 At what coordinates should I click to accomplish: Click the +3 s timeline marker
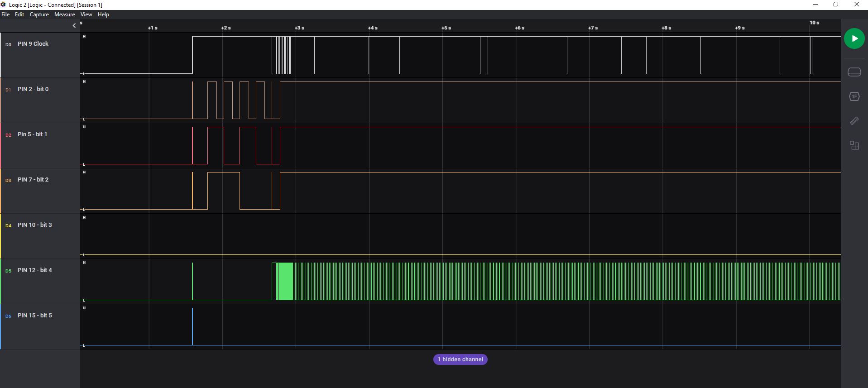coord(299,28)
